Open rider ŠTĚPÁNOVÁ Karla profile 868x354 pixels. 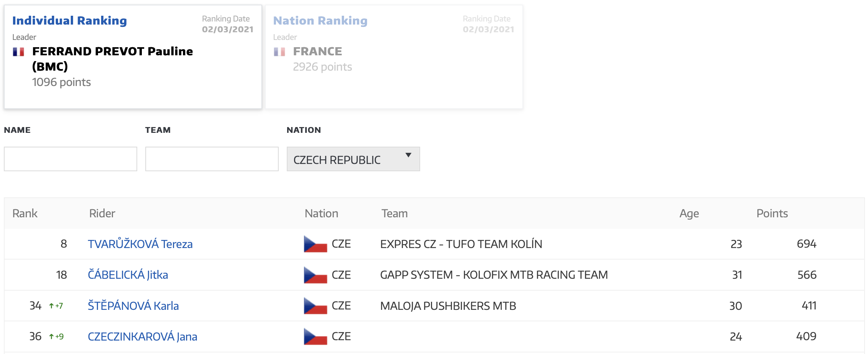click(133, 306)
